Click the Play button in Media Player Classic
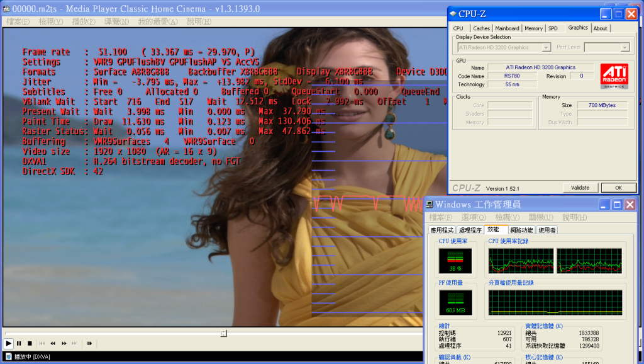The image size is (644, 364). point(8,343)
